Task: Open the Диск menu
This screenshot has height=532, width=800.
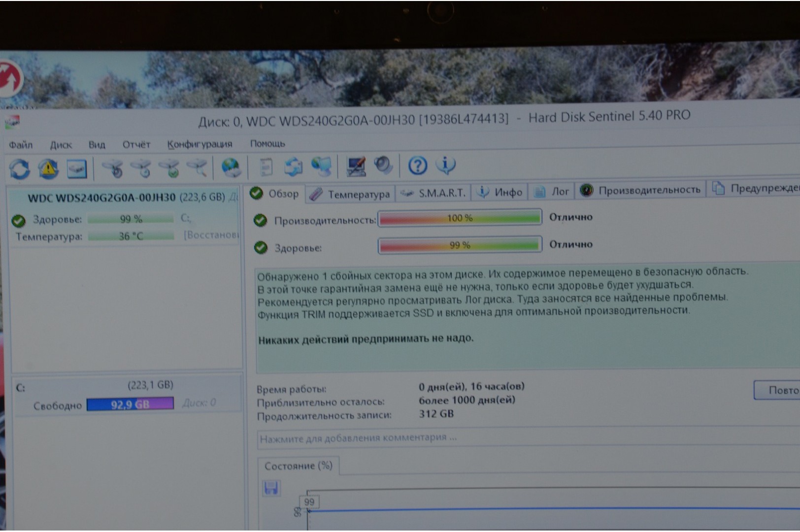Action: coord(61,145)
